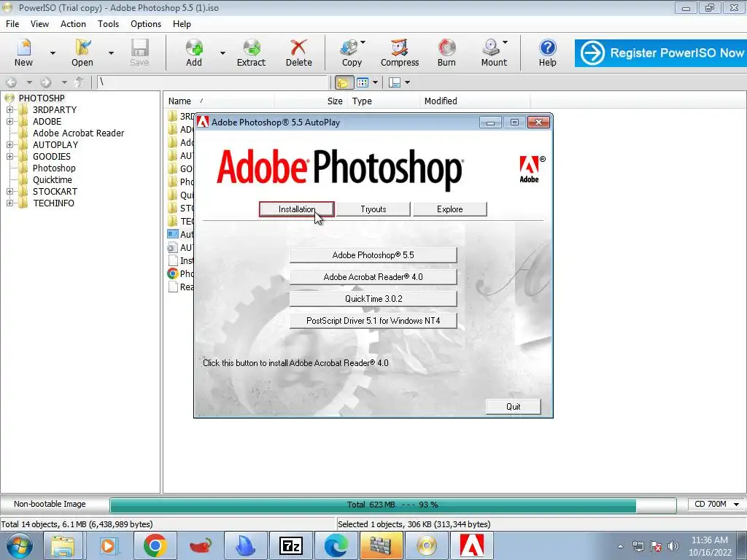This screenshot has height=560, width=747.
Task: Open the Help menu
Action: 182,24
